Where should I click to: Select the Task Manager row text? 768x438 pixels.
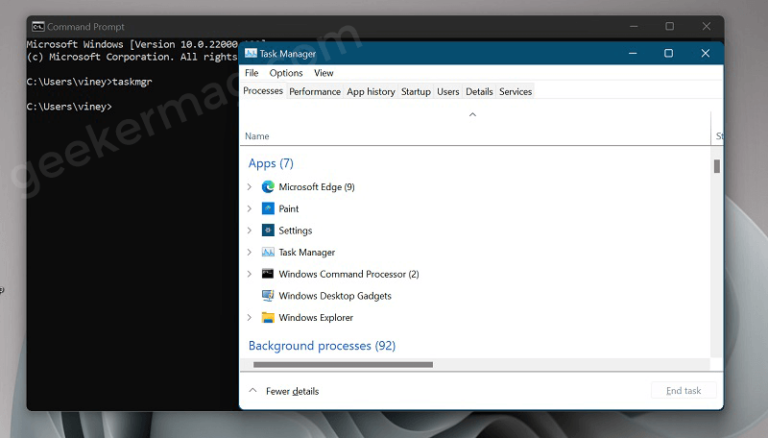(307, 252)
